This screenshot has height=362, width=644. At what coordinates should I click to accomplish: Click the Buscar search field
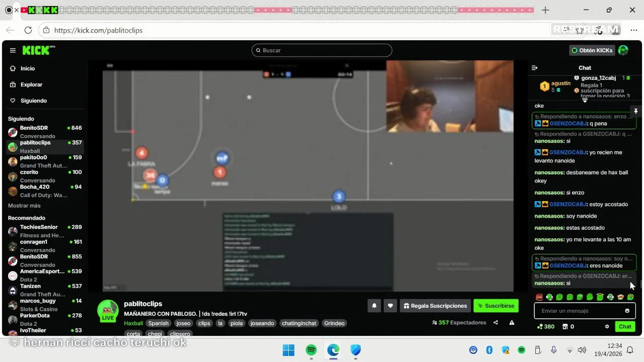[x=322, y=50]
